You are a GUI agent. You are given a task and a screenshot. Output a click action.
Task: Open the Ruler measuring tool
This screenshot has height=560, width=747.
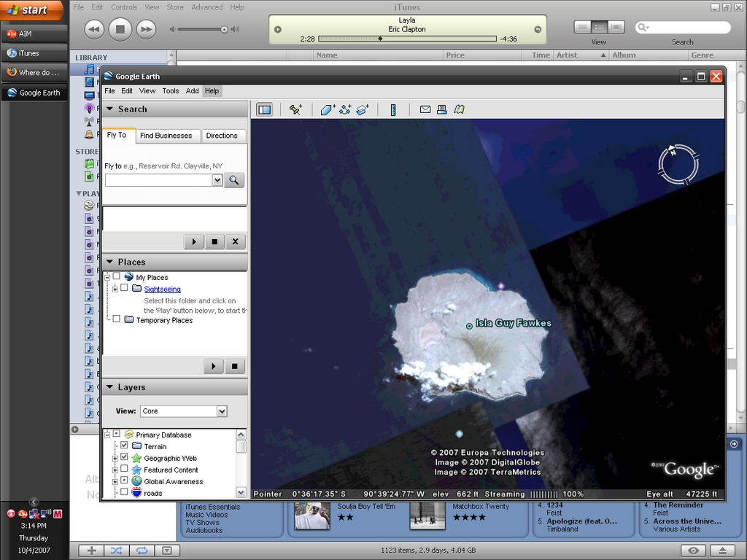pos(393,109)
